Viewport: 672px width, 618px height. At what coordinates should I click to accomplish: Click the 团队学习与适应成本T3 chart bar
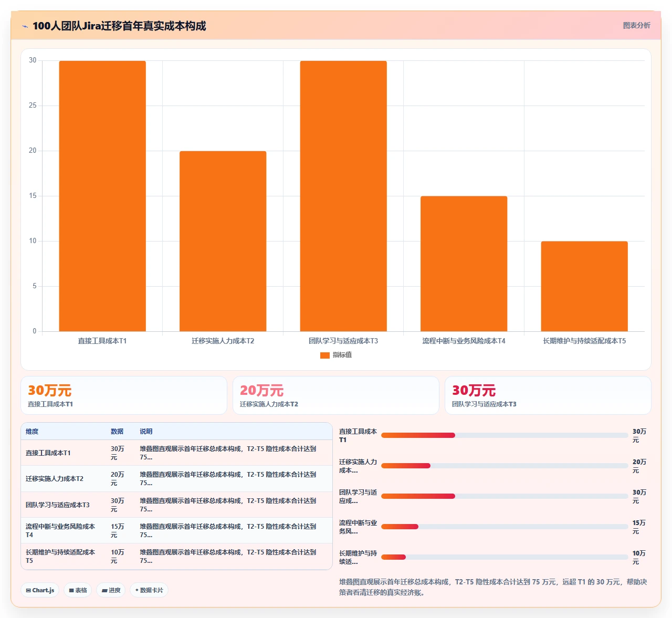point(343,196)
